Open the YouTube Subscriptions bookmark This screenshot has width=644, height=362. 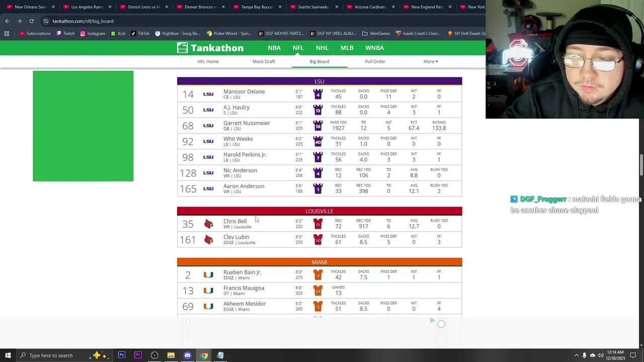pyautogui.click(x=35, y=34)
